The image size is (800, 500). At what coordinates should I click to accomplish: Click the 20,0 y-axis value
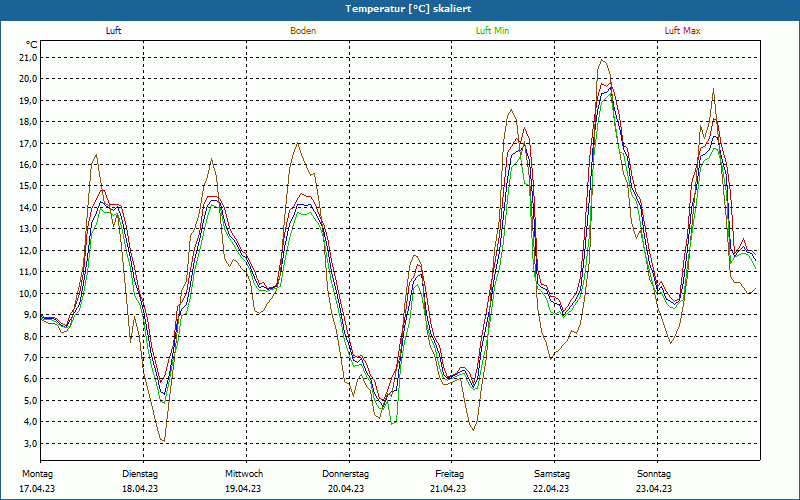click(x=28, y=79)
